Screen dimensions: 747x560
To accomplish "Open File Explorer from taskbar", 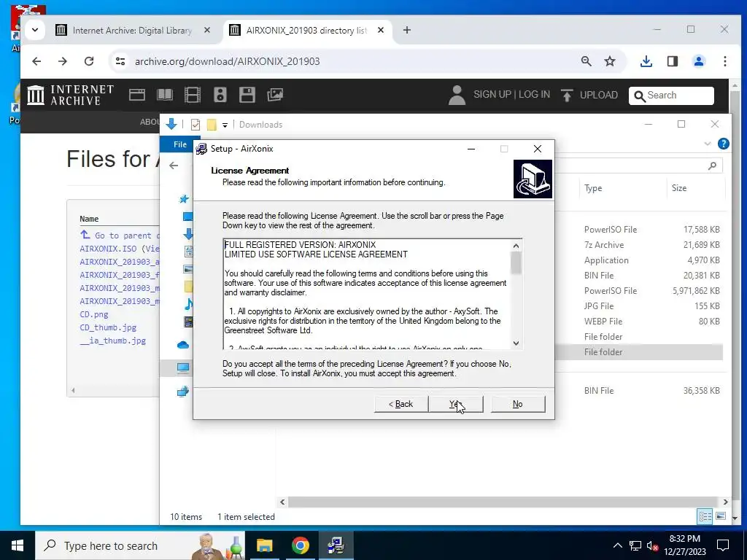I will point(264,545).
